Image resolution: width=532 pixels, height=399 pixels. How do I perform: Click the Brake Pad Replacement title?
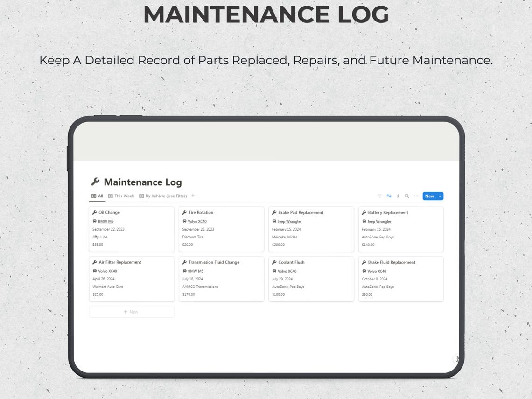click(301, 212)
